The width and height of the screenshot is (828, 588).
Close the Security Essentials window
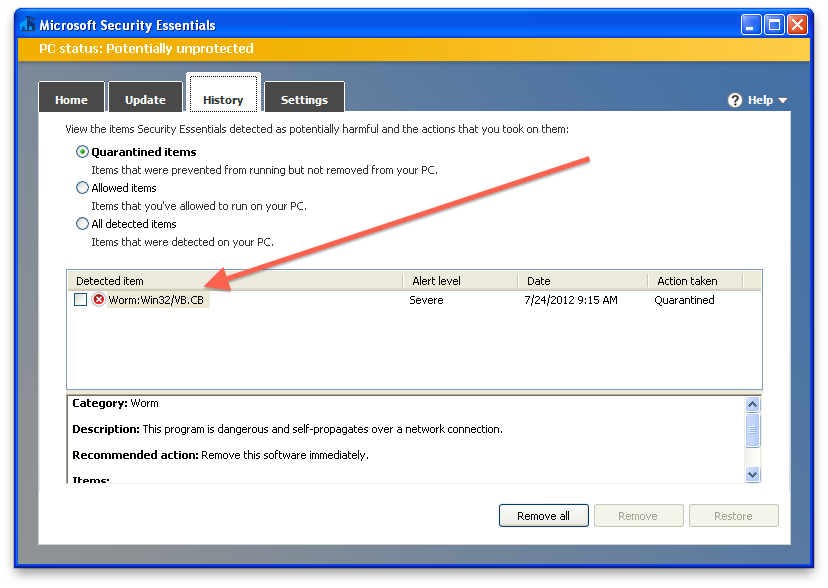click(797, 25)
